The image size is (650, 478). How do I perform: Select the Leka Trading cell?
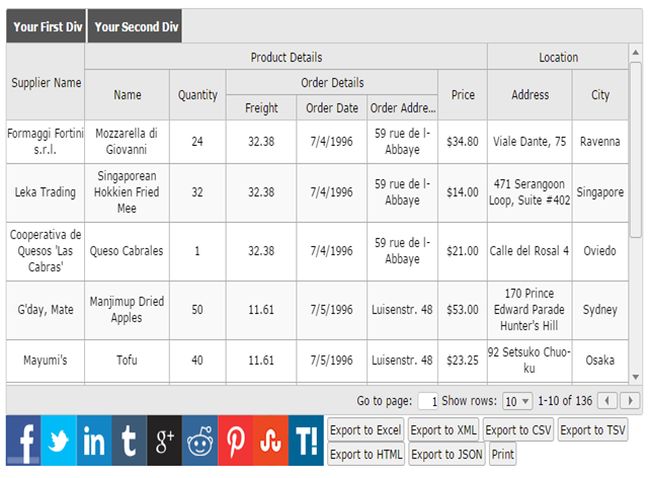point(46,192)
